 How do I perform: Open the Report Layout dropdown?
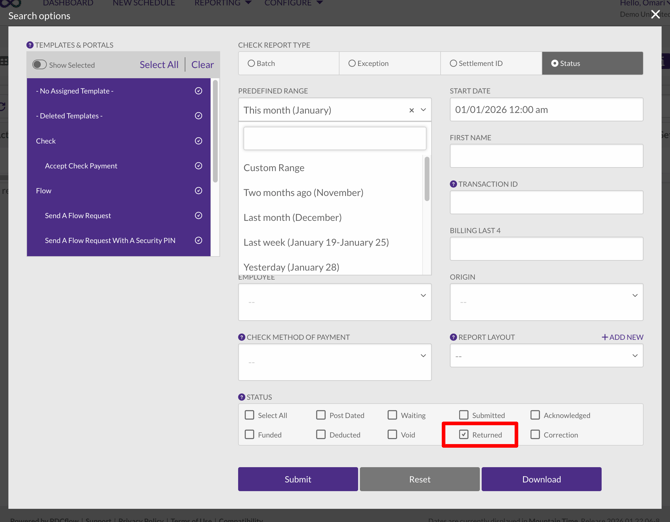546,356
